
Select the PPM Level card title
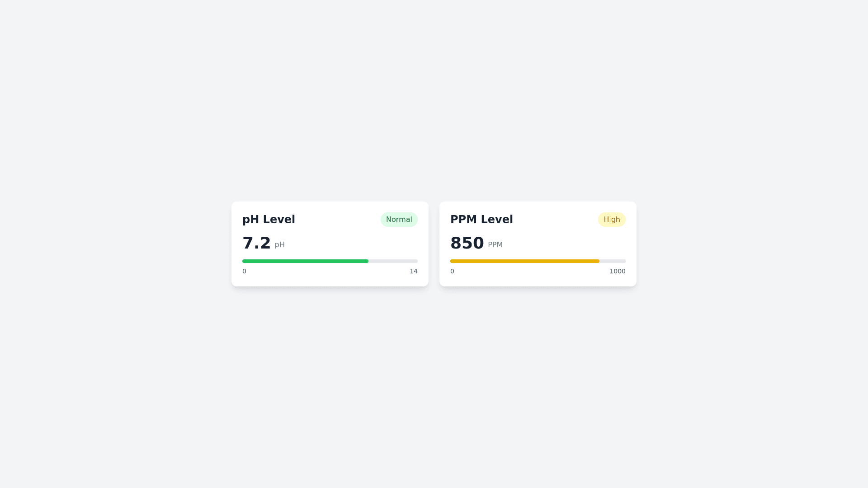pos(481,220)
